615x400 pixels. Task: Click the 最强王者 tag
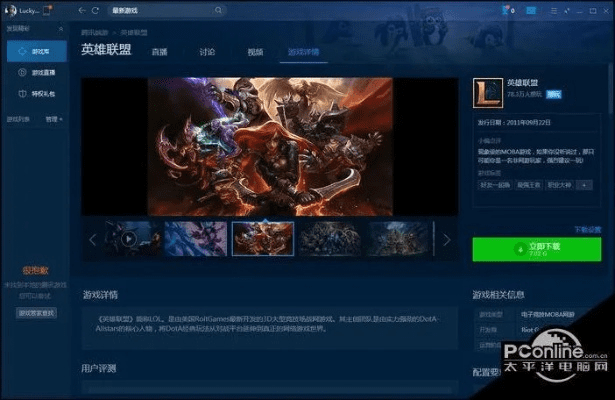tap(528, 185)
